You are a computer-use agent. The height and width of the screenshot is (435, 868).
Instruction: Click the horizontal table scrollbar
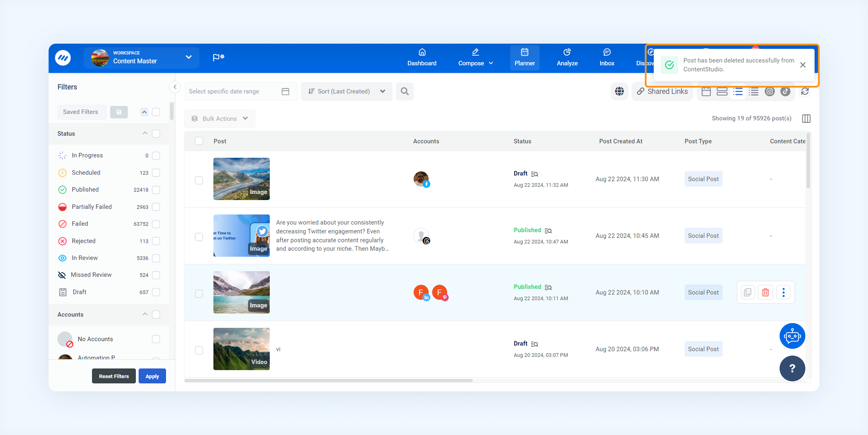329,380
